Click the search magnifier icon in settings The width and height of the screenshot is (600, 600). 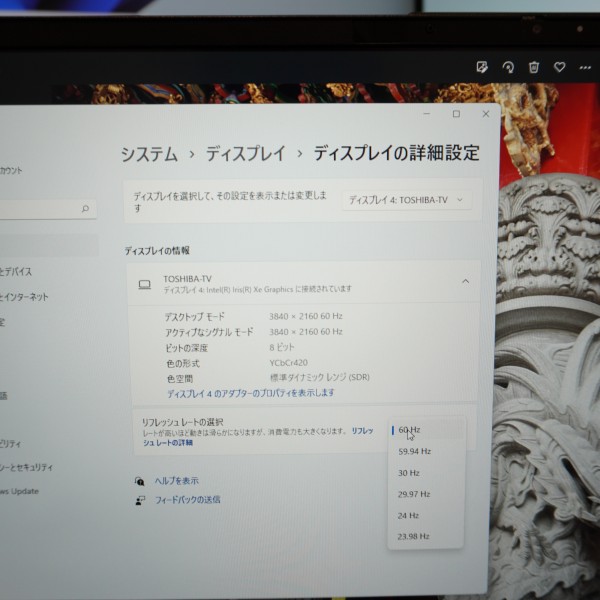click(86, 209)
